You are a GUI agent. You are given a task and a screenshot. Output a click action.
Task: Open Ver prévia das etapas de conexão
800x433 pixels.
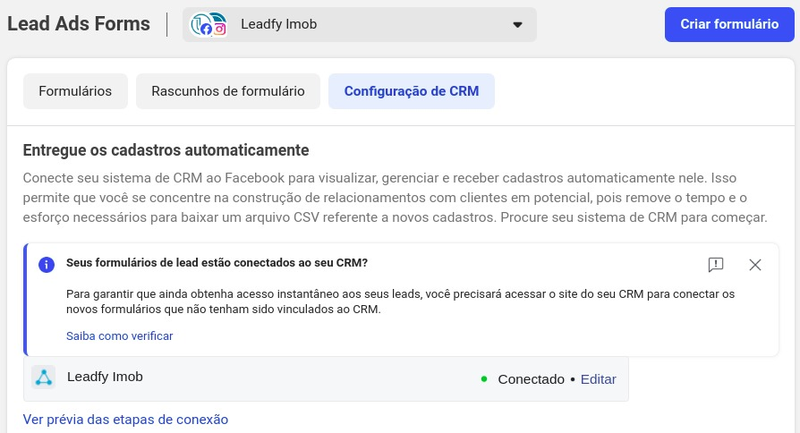126,419
